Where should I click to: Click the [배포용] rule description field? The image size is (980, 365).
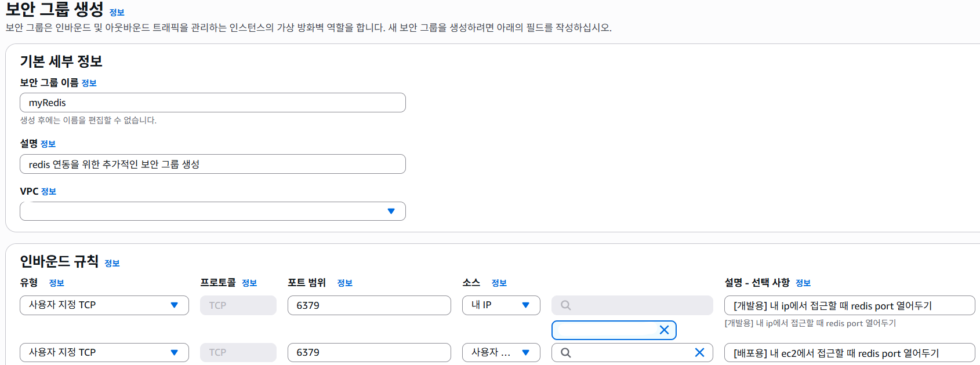click(849, 353)
